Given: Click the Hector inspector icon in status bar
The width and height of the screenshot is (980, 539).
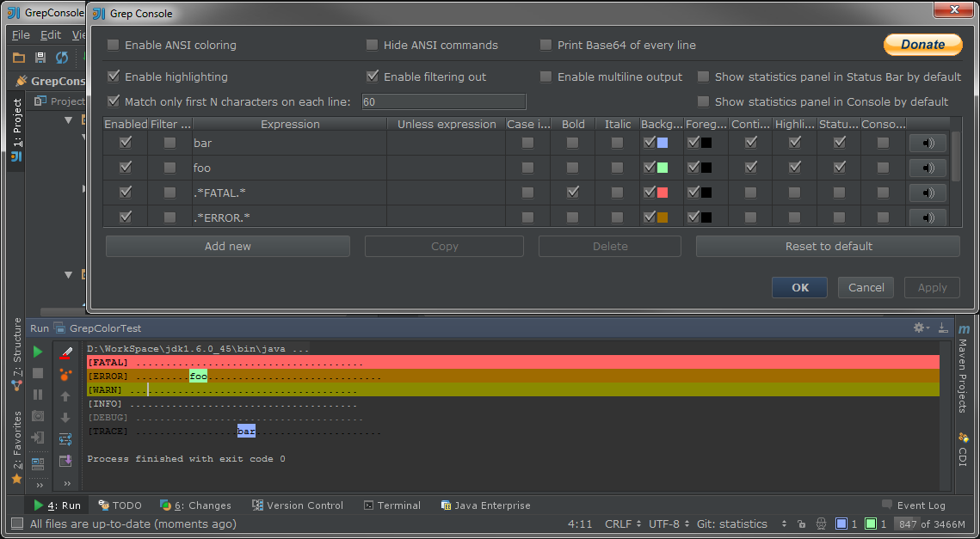Looking at the screenshot, I should [x=821, y=524].
